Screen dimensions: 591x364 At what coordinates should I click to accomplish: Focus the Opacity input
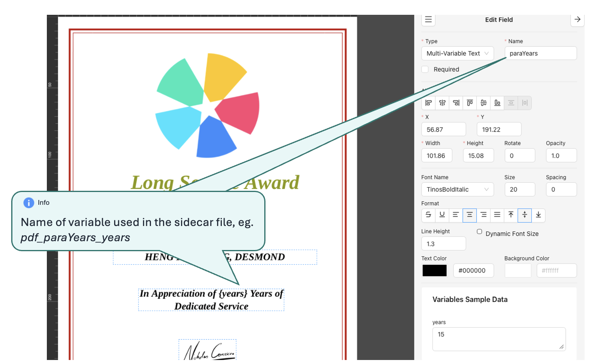tap(561, 156)
